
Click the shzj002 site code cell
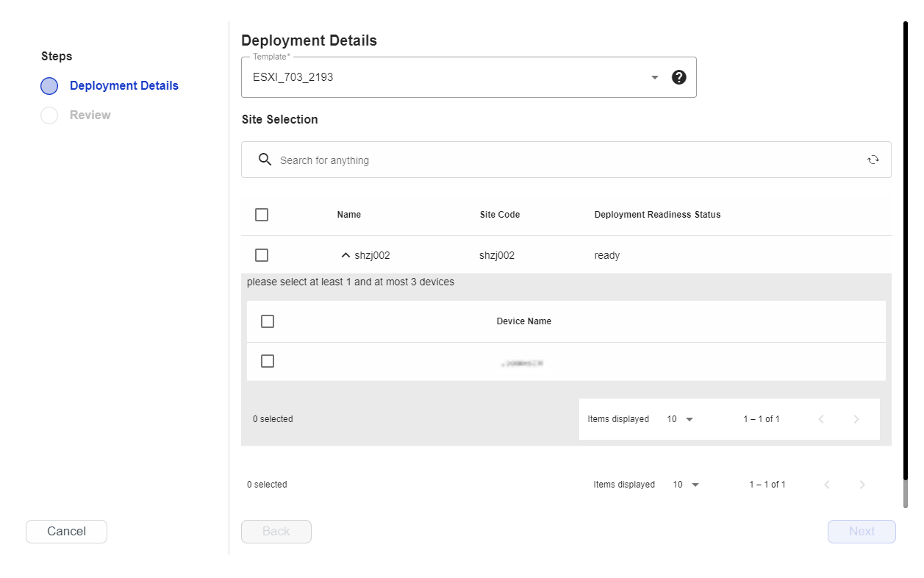(497, 255)
